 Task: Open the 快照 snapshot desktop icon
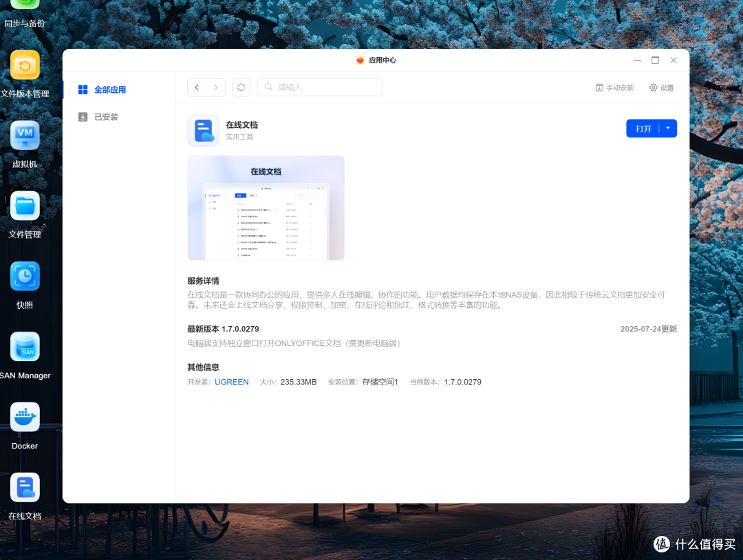coord(25,276)
